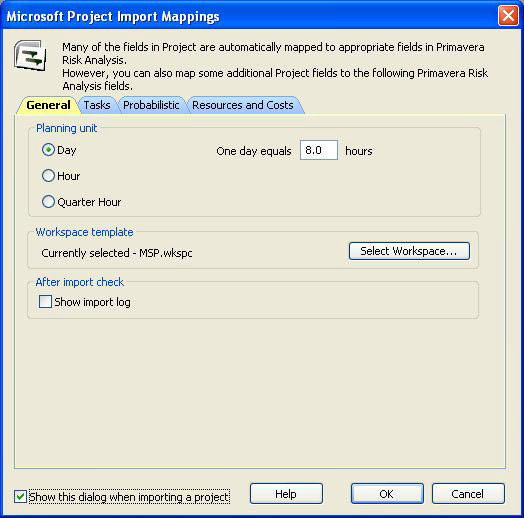Image resolution: width=524 pixels, height=518 pixels.
Task: Open the Probabilistic tab
Action: click(x=151, y=105)
